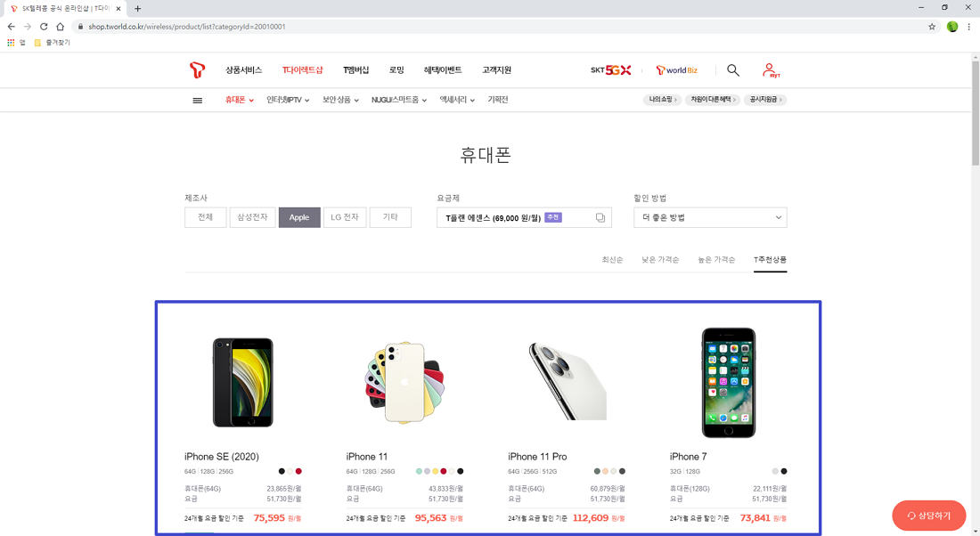Open the iPhone SE (2020) product image

point(243,382)
